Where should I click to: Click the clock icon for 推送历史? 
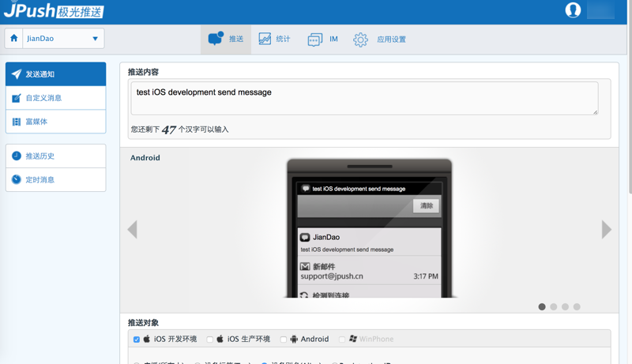pyautogui.click(x=16, y=156)
